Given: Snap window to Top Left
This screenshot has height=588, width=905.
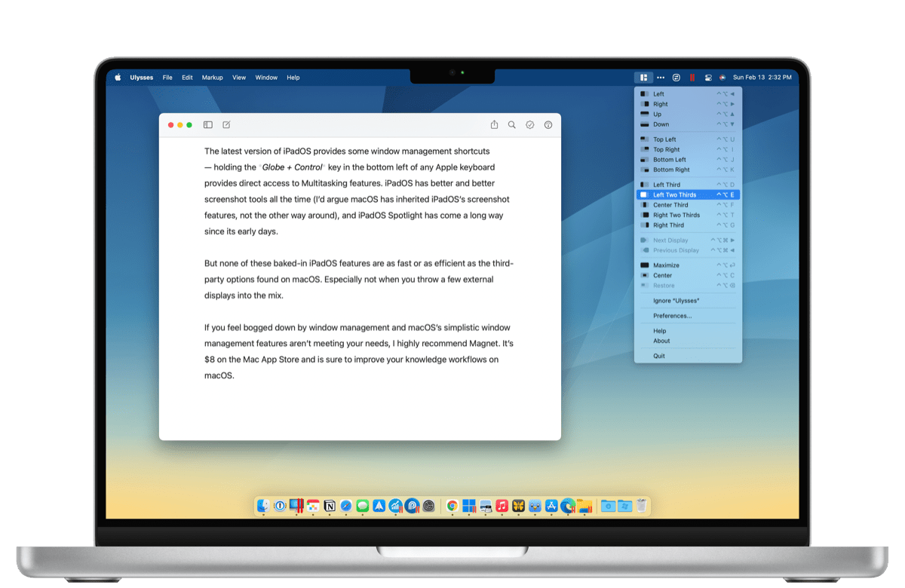Looking at the screenshot, I should pos(688,139).
